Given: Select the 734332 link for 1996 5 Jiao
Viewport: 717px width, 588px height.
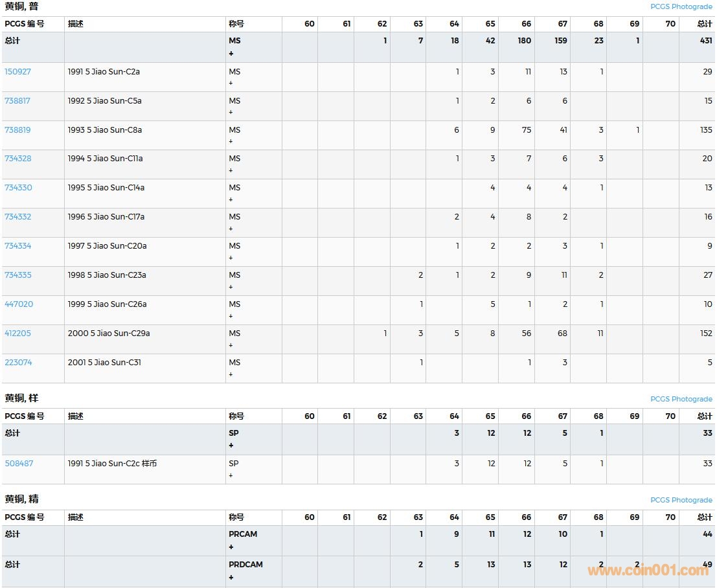Looking at the screenshot, I should pos(17,217).
